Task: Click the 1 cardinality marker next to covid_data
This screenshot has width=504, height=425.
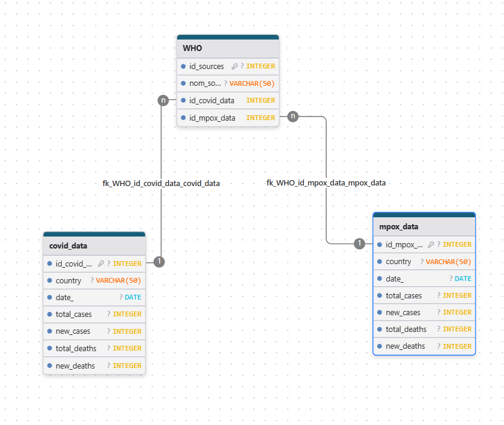Action: pyautogui.click(x=159, y=262)
